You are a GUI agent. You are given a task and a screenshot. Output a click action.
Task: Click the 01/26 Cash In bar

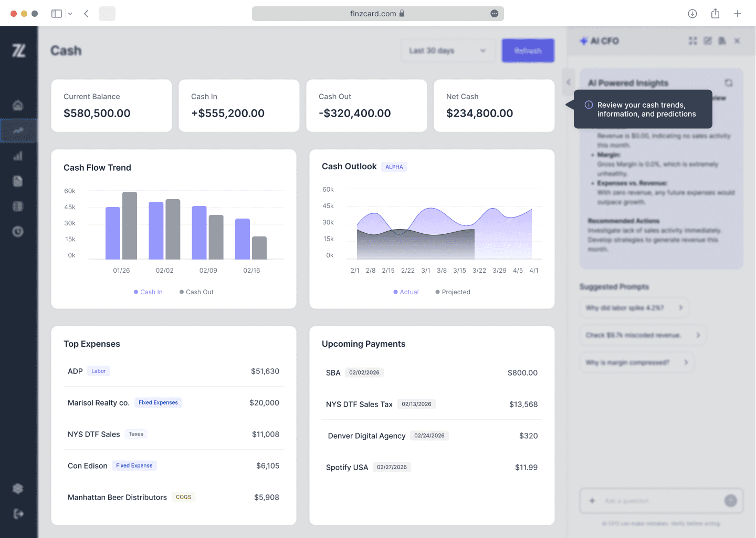(113, 233)
